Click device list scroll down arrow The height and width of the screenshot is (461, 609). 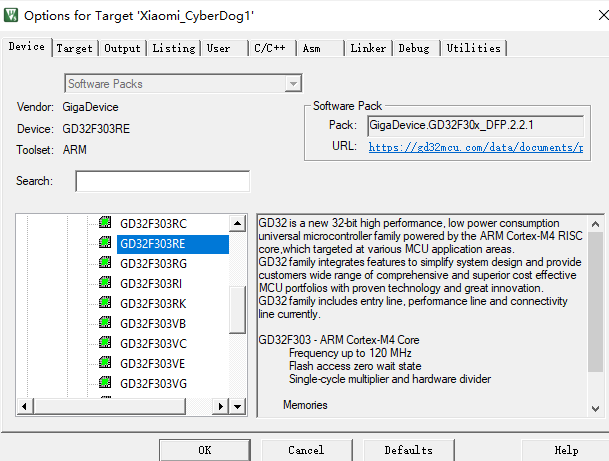[x=237, y=407]
